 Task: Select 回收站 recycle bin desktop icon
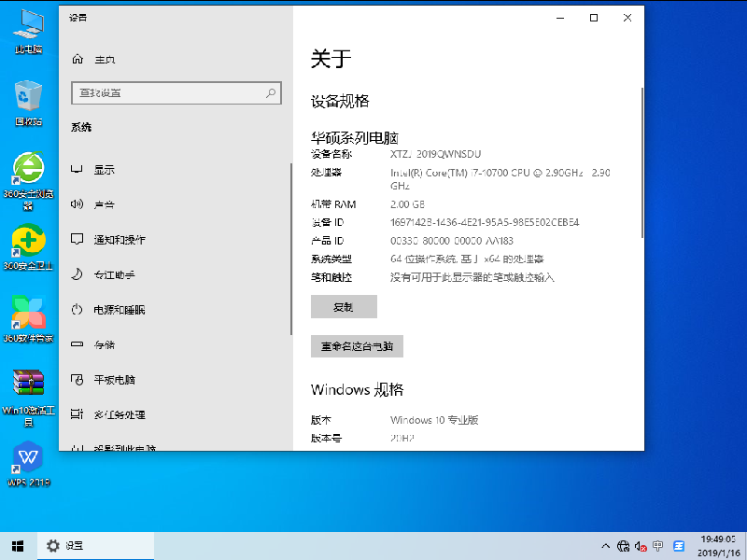coord(29,103)
